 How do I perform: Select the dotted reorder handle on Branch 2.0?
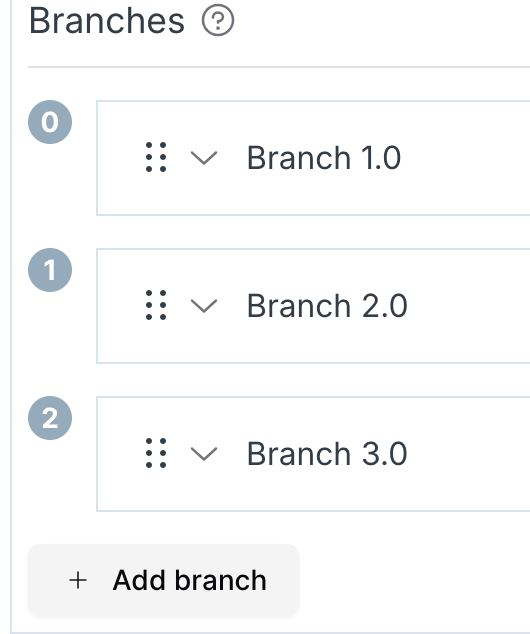[156, 305]
